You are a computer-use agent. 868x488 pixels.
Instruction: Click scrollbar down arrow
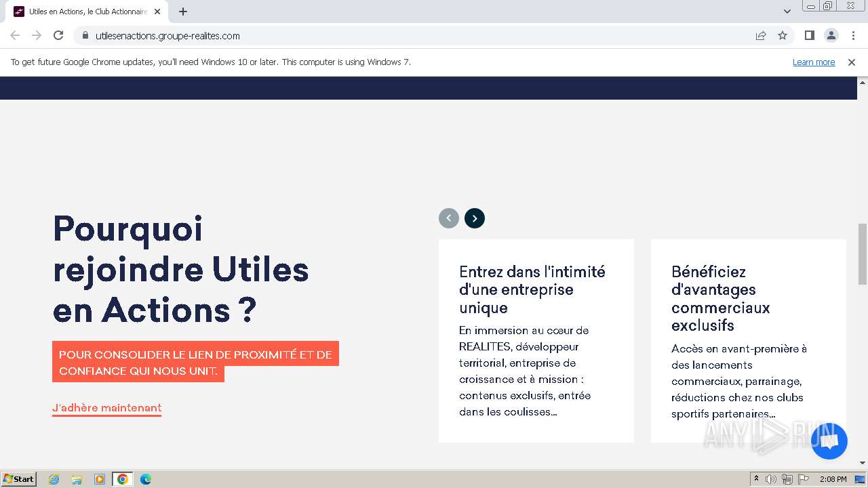(x=863, y=463)
